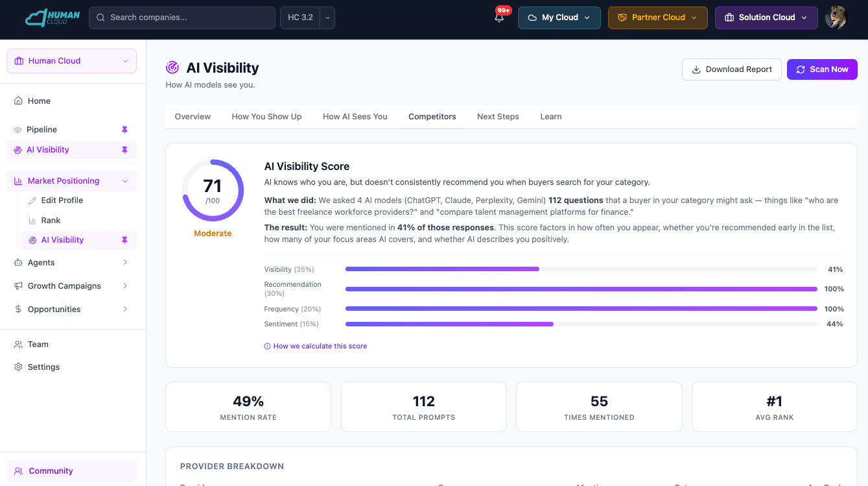Screen dimensions: 868x486
Task: Expand the Agents submenu chevron
Action: 125,263
